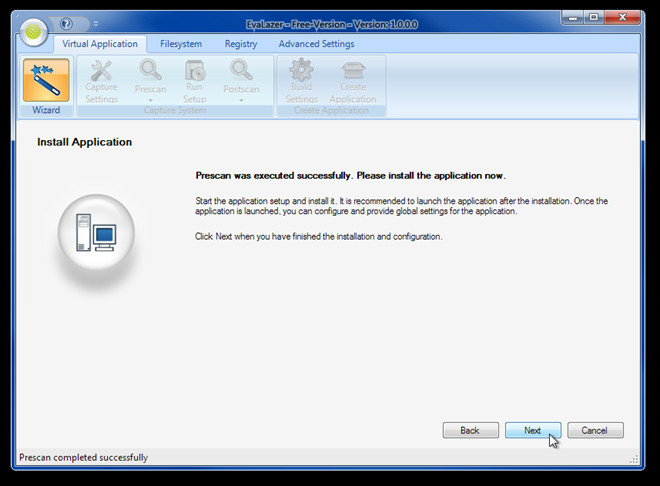Click the Back button
Viewport: 660px width, 486px height.
pos(471,430)
